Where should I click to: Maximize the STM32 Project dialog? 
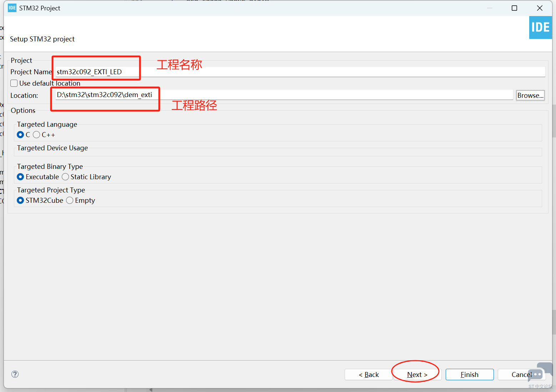(514, 8)
